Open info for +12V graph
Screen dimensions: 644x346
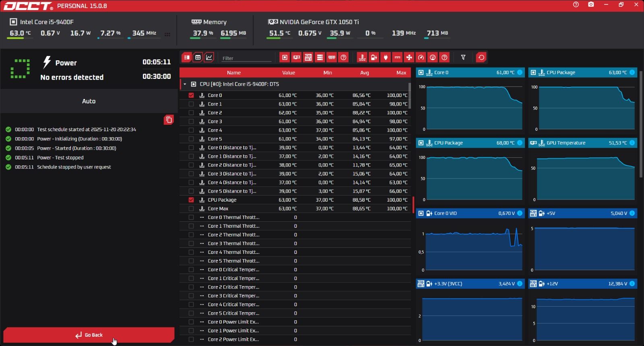[x=632, y=284]
